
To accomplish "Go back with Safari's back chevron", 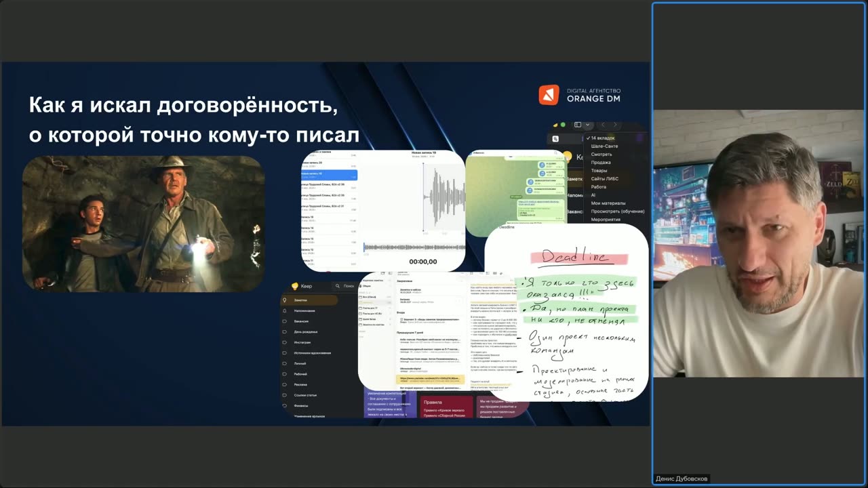I will pos(604,125).
